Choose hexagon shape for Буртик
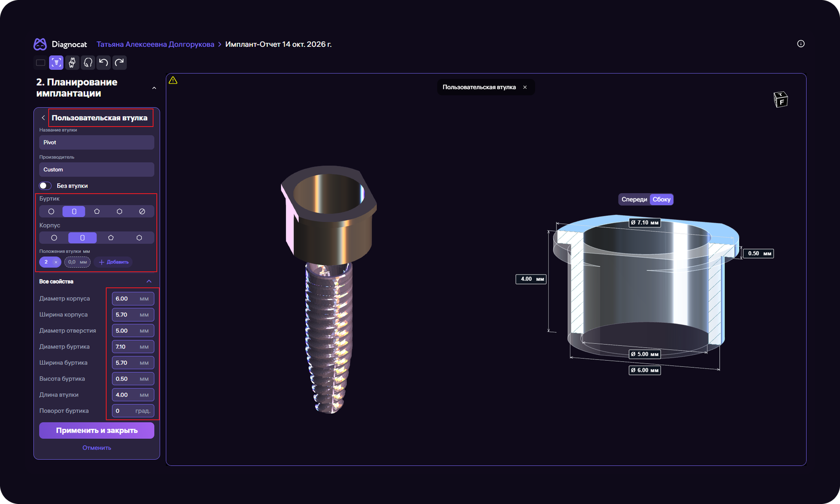 [119, 211]
